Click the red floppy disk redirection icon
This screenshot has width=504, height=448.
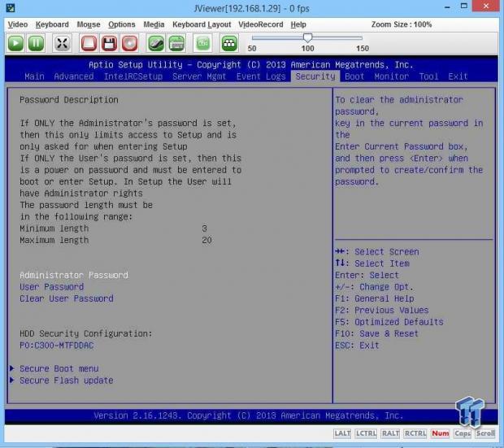point(109,43)
